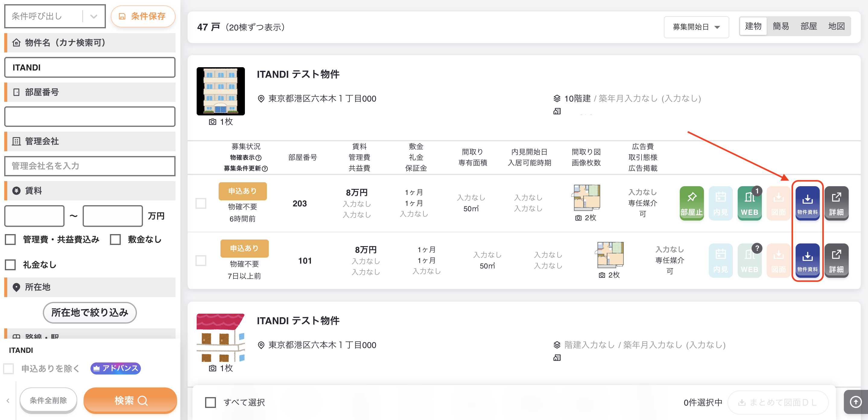
Task: Open second ITANDI テスト物件 title link
Action: point(298,320)
